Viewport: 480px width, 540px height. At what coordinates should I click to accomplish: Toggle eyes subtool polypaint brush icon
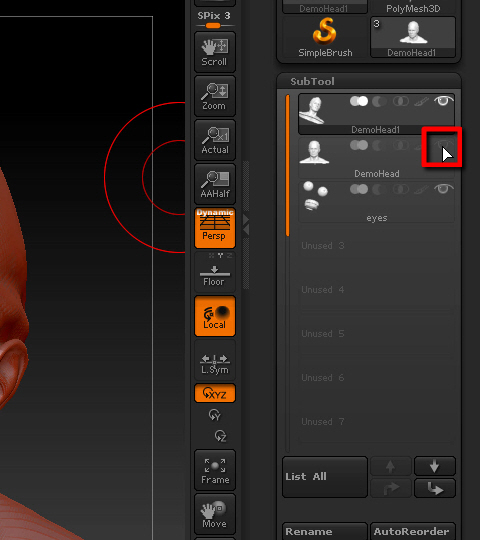(421, 189)
